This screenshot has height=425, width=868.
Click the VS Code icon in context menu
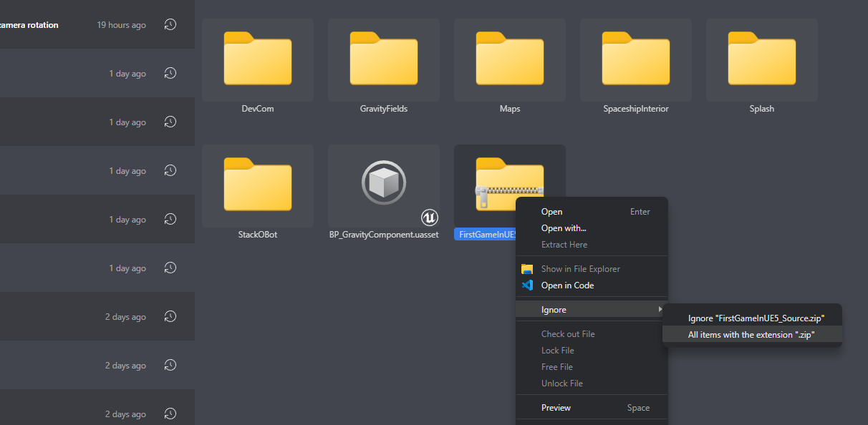(x=528, y=285)
